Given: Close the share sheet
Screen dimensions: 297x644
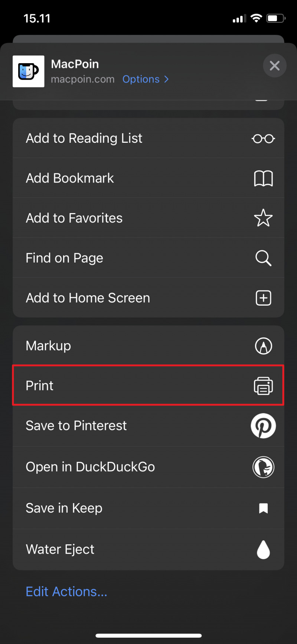Looking at the screenshot, I should [274, 66].
